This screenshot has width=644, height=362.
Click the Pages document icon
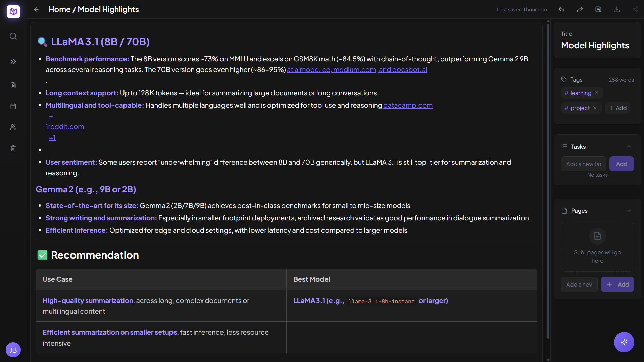pos(564,211)
